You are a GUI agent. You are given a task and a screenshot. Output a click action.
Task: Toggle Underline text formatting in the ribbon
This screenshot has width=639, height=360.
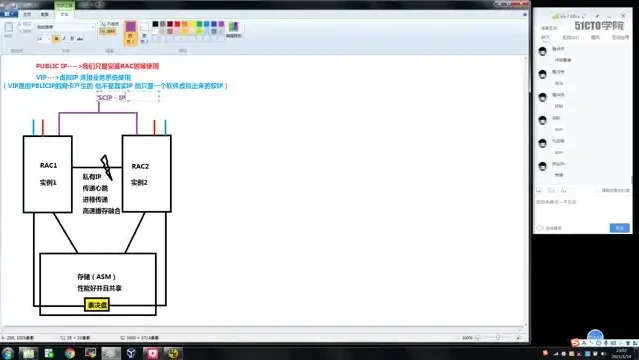[72, 39]
